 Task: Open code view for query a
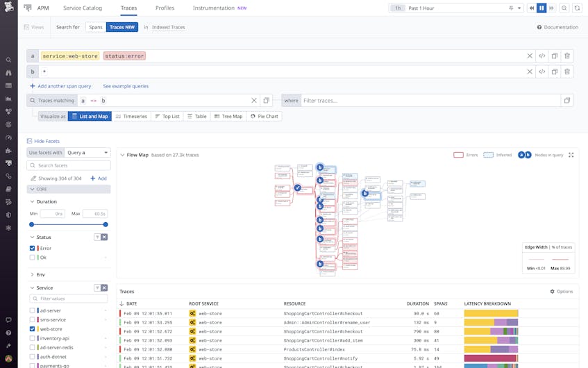541,56
